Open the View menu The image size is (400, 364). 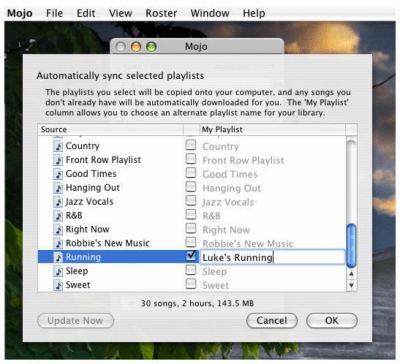(x=120, y=13)
